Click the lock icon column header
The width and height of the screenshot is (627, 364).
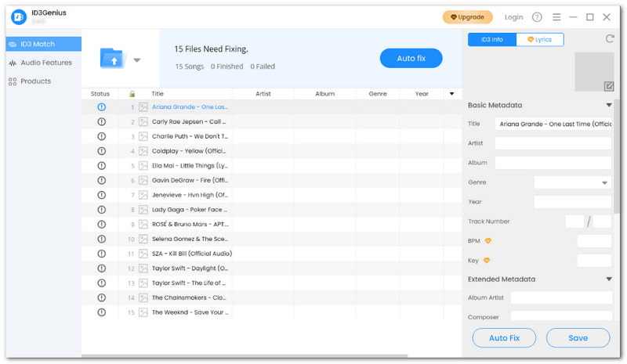pos(132,94)
